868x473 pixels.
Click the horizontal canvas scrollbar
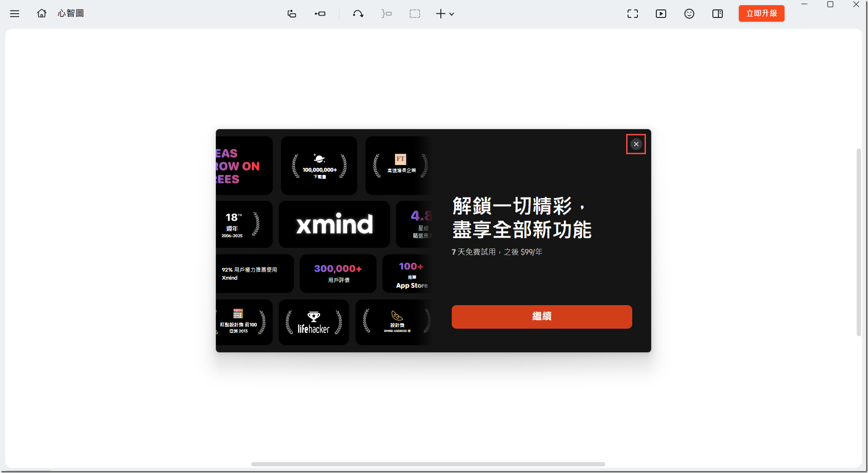(x=428, y=464)
